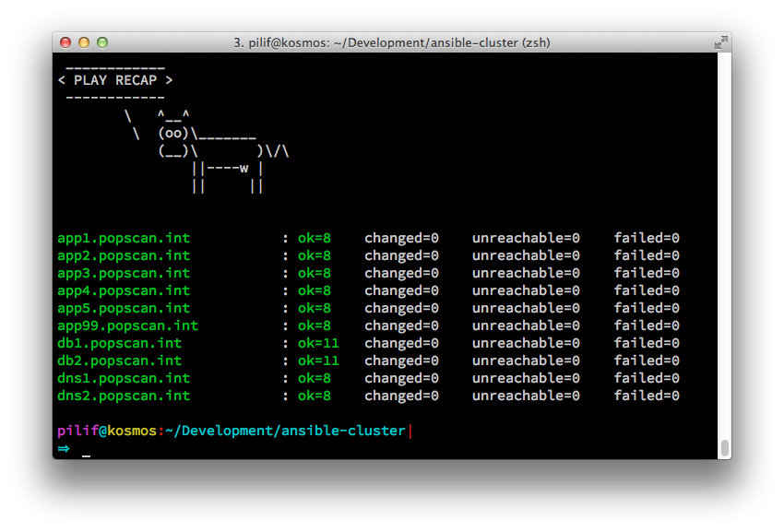Click failed=0 in the app4 row
This screenshot has height=532, width=784.
coord(647,290)
